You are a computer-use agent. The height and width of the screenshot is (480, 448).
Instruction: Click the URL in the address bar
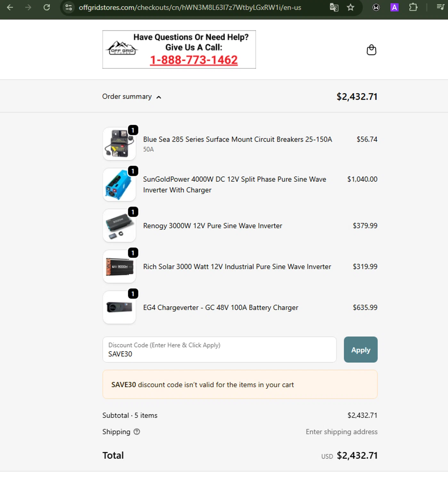point(190,7)
